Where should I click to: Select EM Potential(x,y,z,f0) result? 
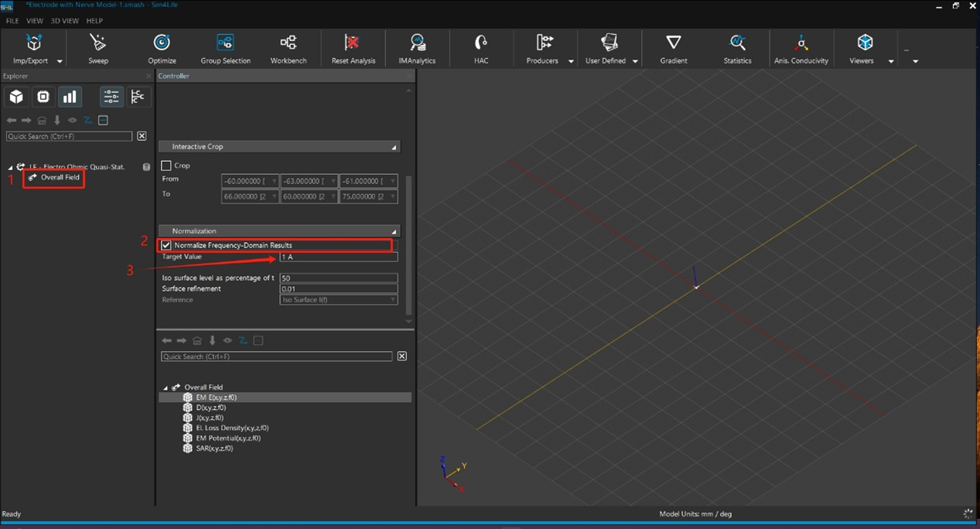tap(227, 439)
